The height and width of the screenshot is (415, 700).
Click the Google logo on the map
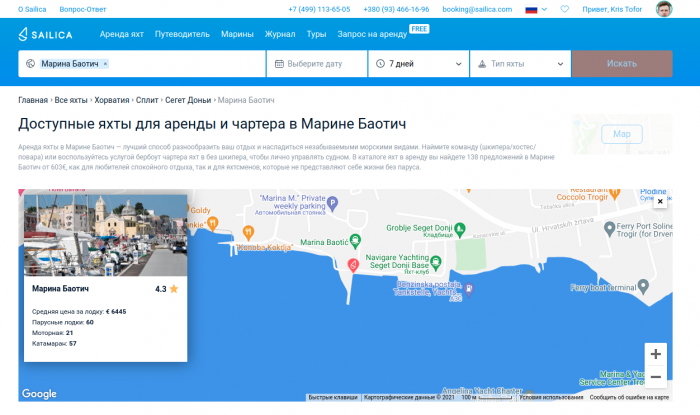coord(39,394)
